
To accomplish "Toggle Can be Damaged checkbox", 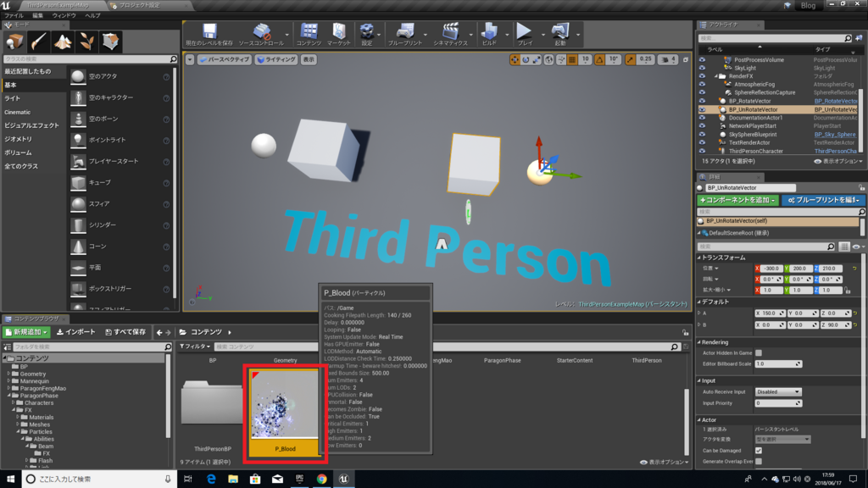I will coord(759,451).
